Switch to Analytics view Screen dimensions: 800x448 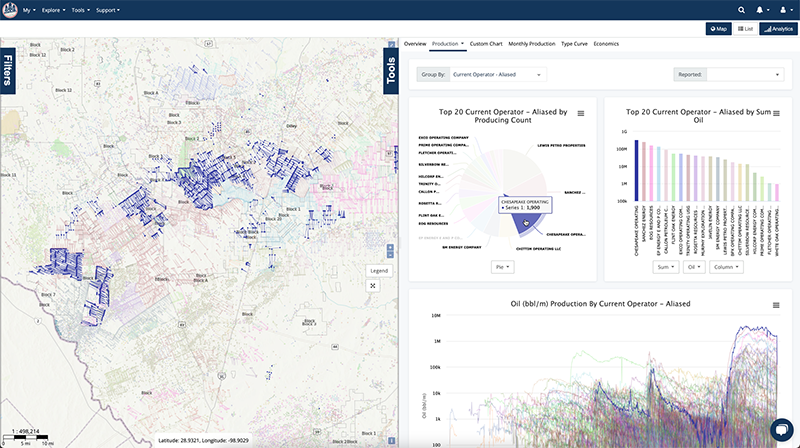point(778,29)
